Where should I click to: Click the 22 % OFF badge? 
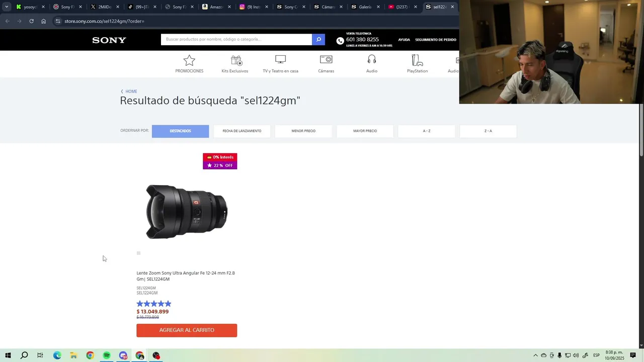click(x=220, y=165)
